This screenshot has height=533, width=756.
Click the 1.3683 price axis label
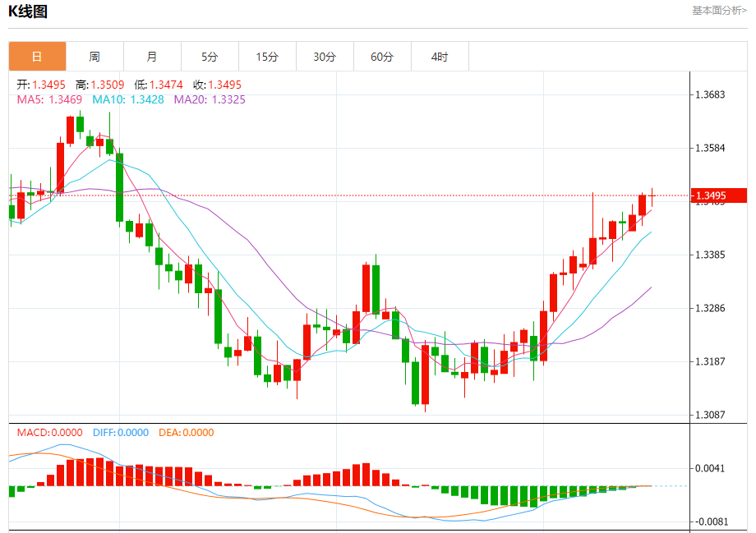coord(710,94)
